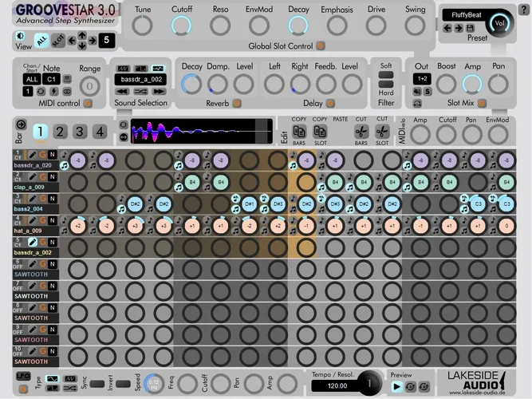
Task: Go to previous sound with rewind button
Action: click(123, 91)
